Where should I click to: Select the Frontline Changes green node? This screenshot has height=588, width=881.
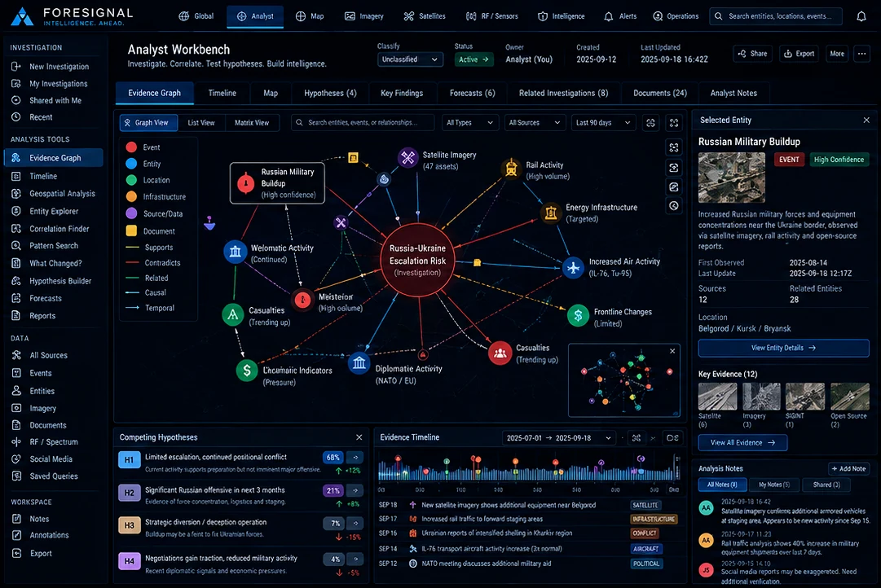tap(578, 316)
